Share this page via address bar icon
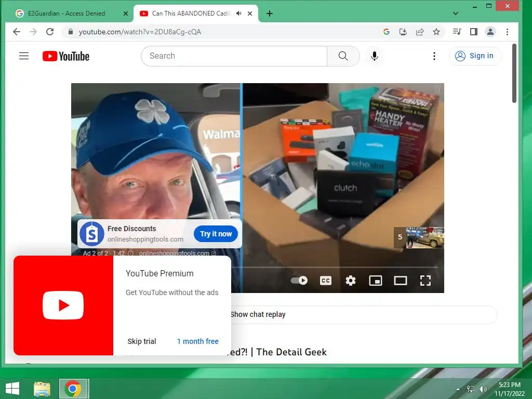 click(x=420, y=32)
